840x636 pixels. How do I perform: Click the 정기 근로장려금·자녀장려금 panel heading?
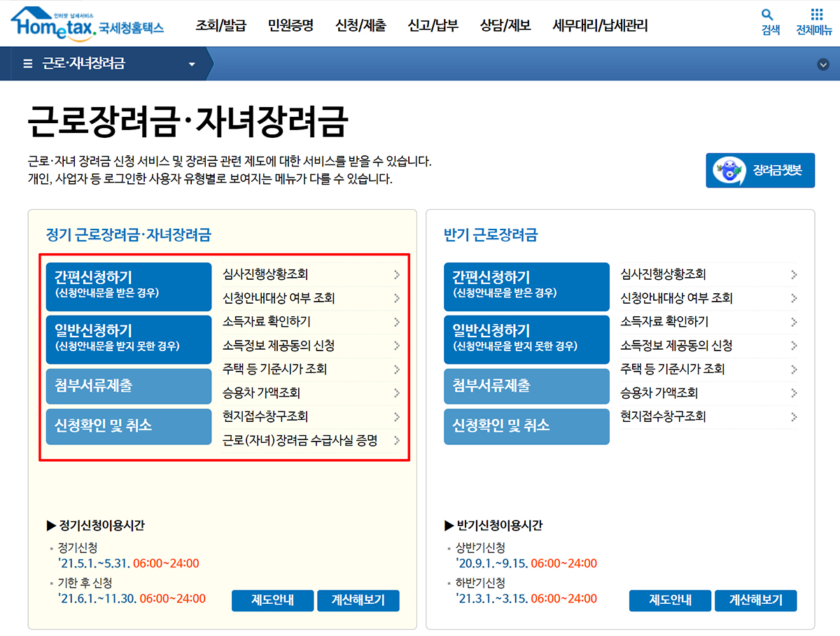128,235
